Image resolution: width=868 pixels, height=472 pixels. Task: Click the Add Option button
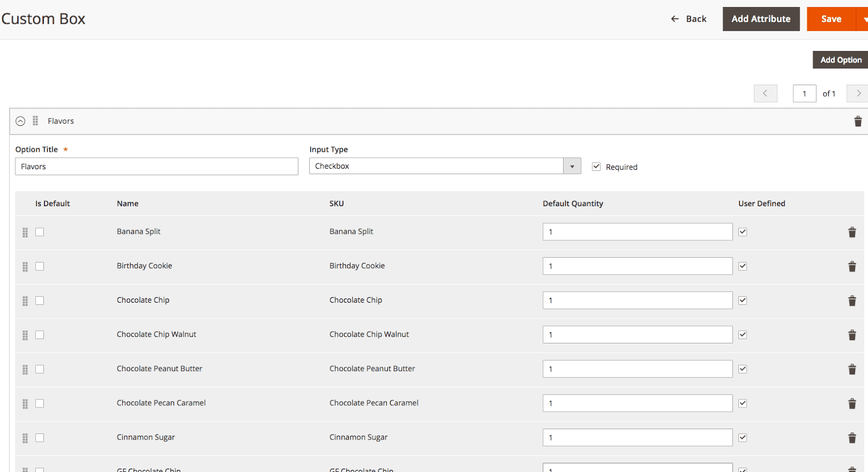click(x=840, y=60)
